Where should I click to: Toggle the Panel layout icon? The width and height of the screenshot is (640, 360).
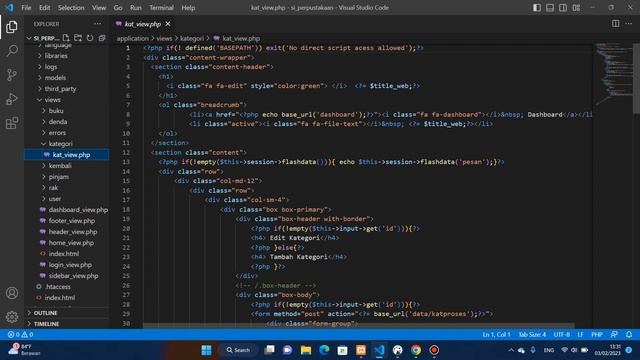[550, 7]
